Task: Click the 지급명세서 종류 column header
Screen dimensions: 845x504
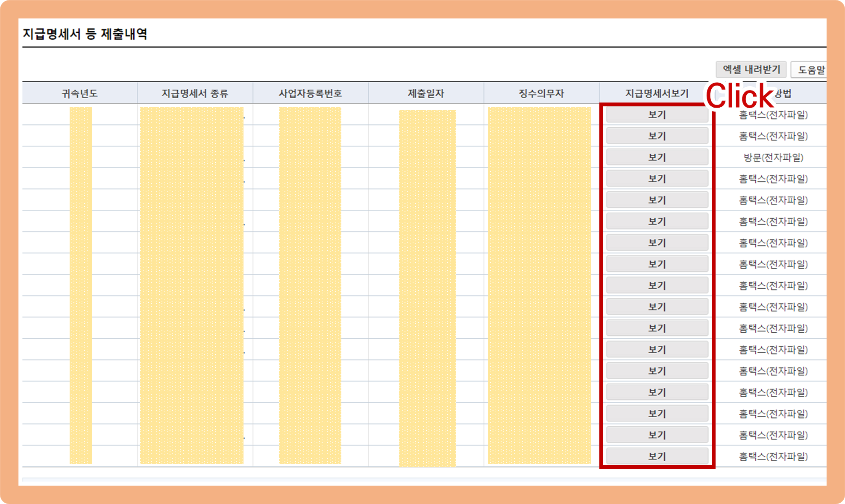Action: [x=195, y=93]
